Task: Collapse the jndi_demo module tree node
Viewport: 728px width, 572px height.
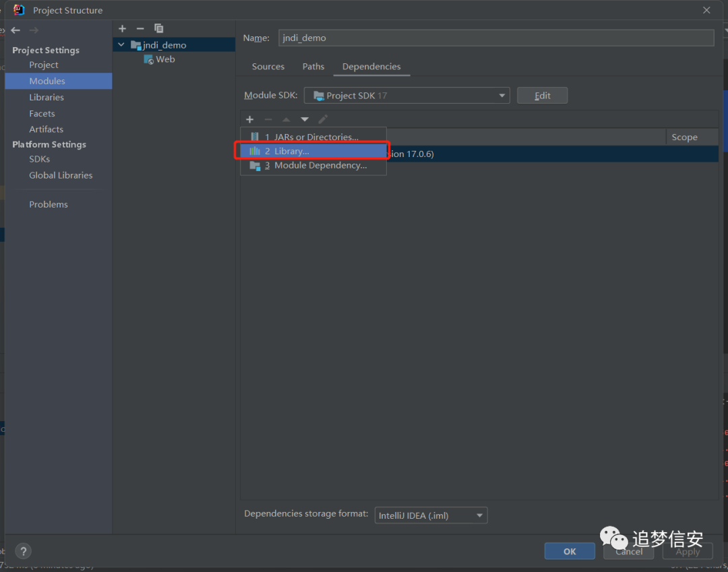Action: coord(121,45)
